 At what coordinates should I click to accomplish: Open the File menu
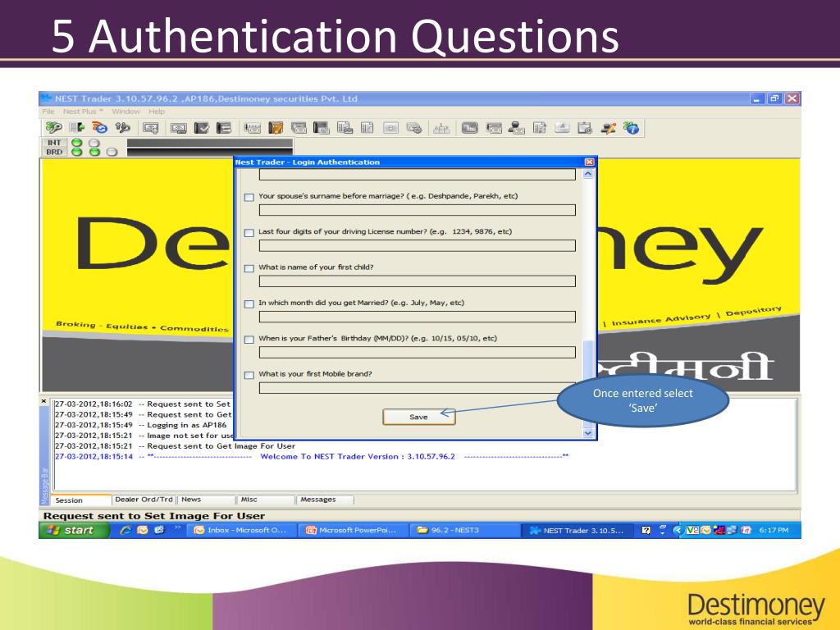(48, 112)
